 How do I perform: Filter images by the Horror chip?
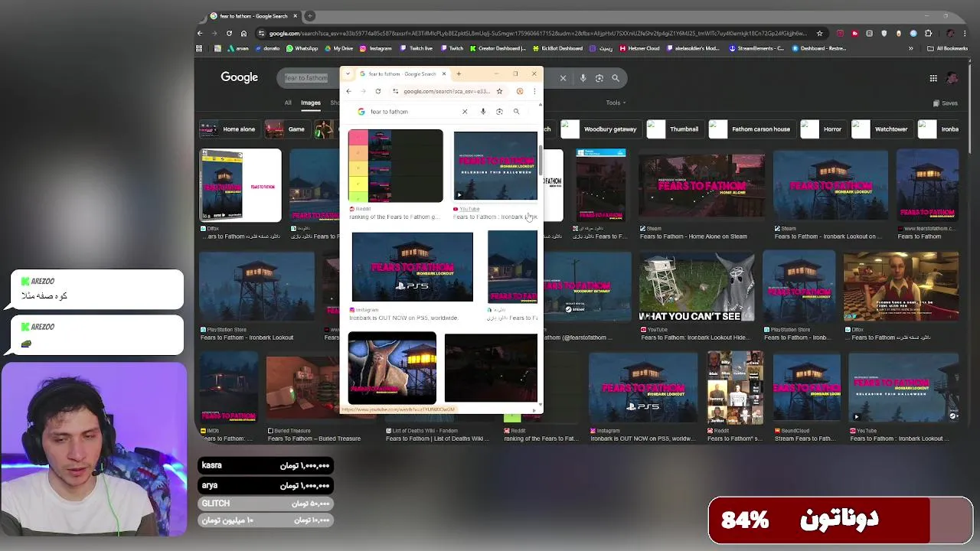click(823, 129)
